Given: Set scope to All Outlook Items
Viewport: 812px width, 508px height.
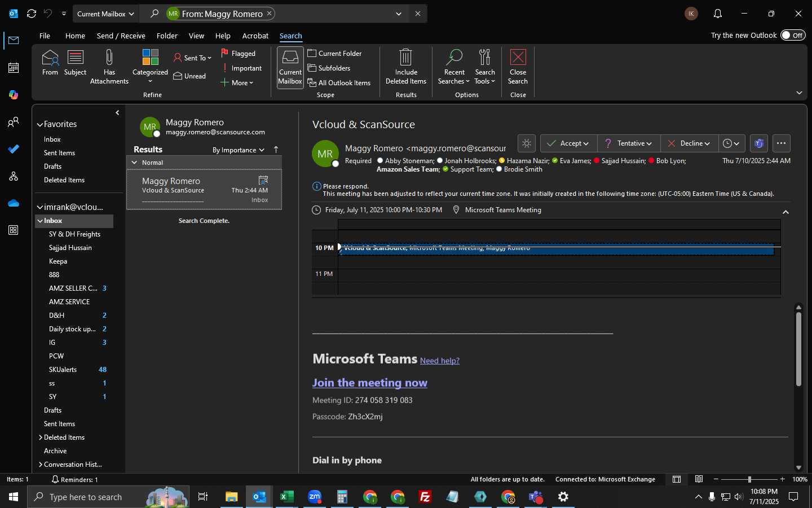Looking at the screenshot, I should click(339, 83).
